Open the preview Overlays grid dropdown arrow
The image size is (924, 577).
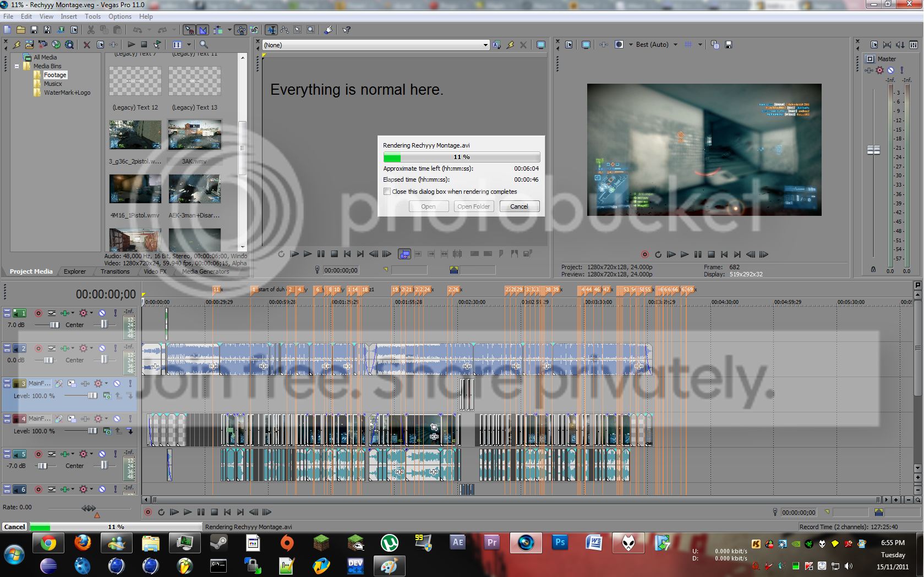700,45
